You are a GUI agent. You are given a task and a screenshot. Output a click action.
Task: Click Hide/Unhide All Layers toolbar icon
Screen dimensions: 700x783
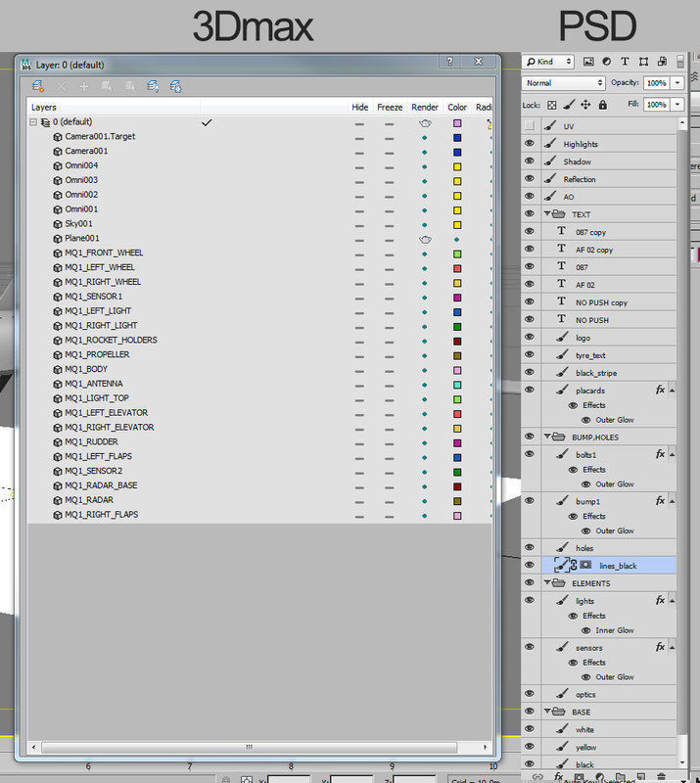tap(153, 86)
